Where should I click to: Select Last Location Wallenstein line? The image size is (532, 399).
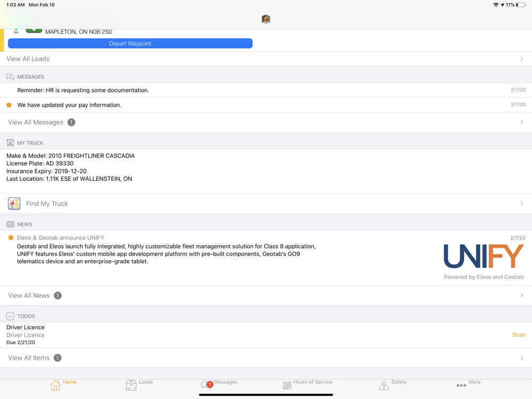coord(69,179)
